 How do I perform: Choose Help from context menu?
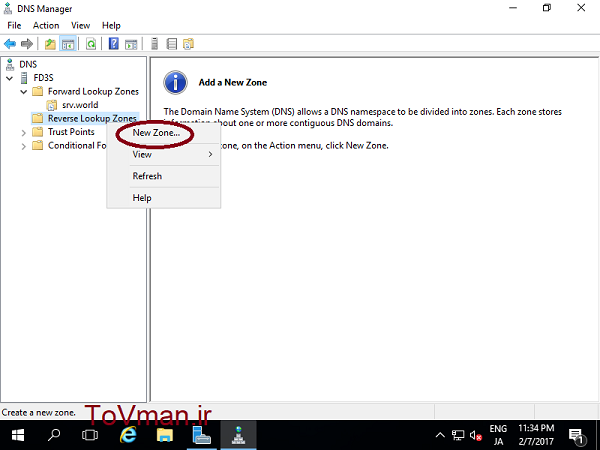[x=142, y=198]
